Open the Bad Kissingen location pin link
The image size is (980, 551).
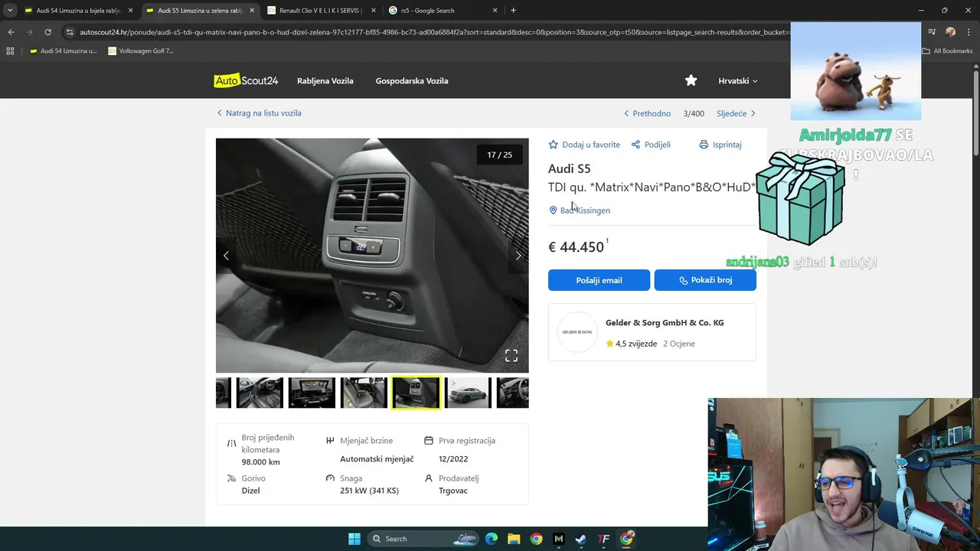click(x=580, y=210)
